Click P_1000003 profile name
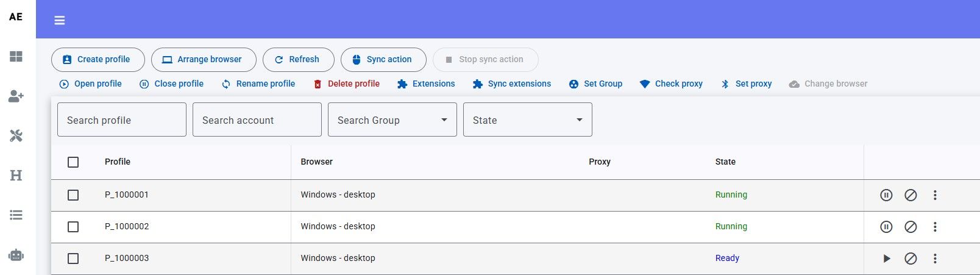980x275 pixels. point(127,258)
